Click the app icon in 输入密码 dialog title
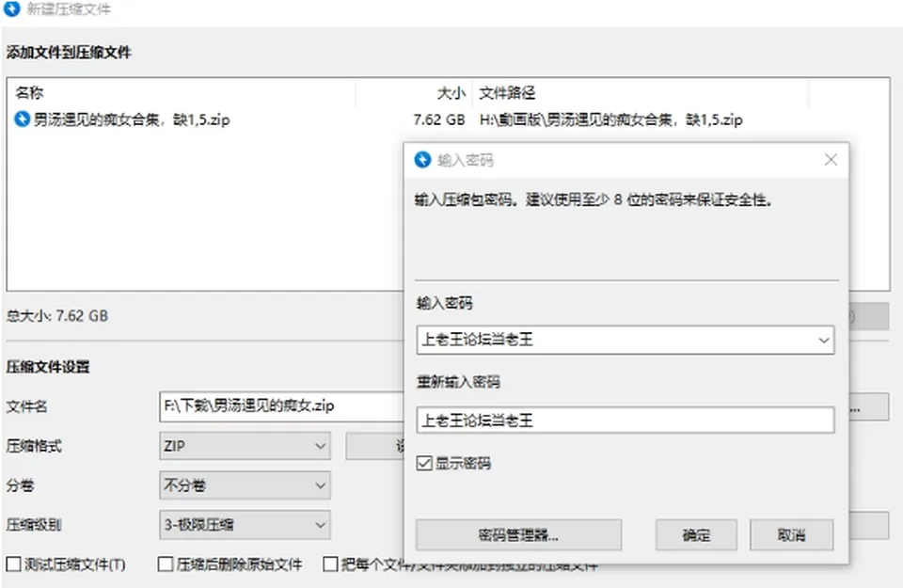Screen dimensions: 903x588 [x=422, y=160]
